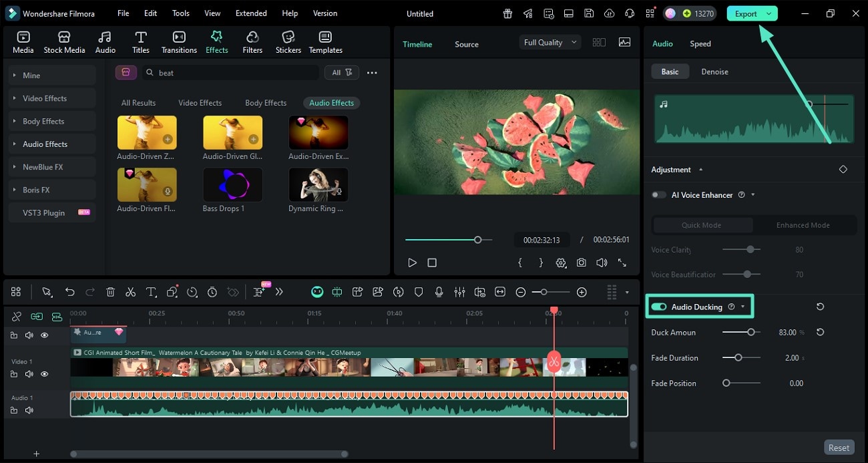
Task: Open the Stickers panel
Action: [x=288, y=42]
